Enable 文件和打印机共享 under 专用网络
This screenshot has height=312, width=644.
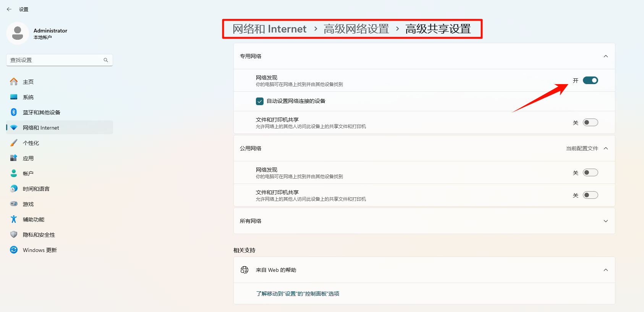coord(590,122)
